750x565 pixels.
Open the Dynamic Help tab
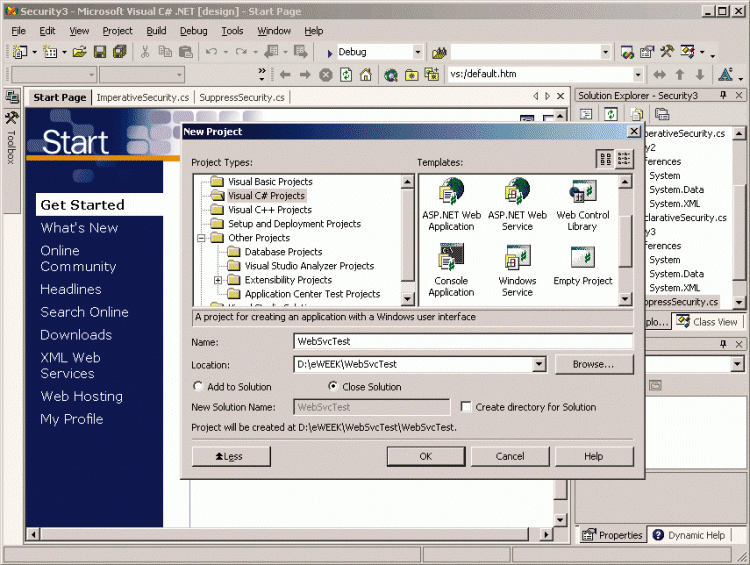coord(689,535)
